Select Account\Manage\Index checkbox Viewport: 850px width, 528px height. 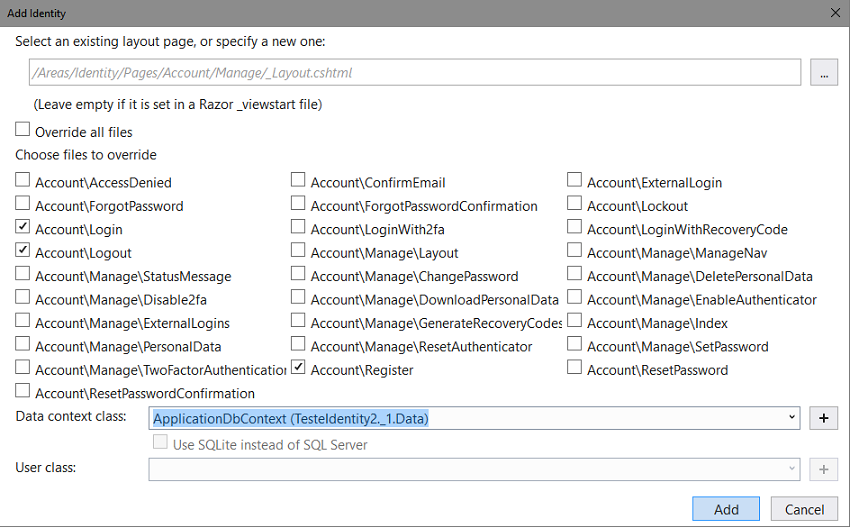574,322
